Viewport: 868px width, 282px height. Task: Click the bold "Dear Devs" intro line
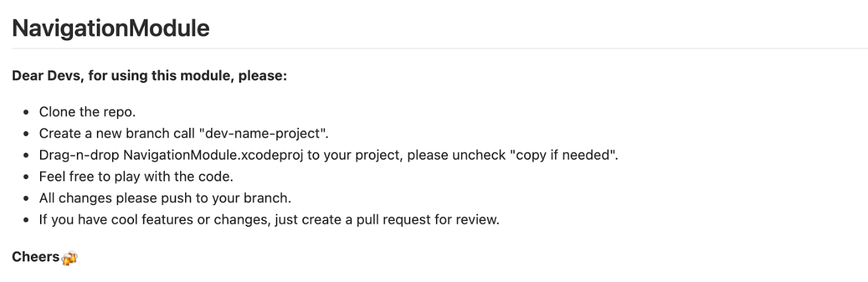coord(149,78)
